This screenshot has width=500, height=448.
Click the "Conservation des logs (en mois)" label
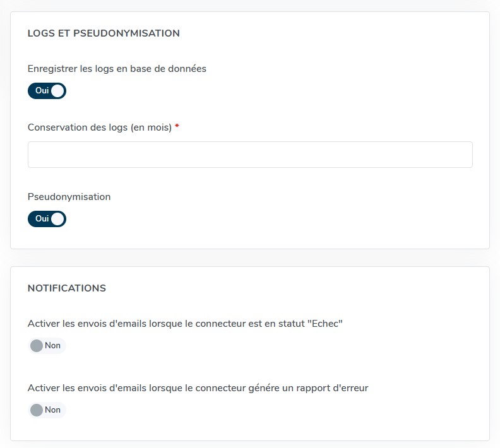[100, 127]
